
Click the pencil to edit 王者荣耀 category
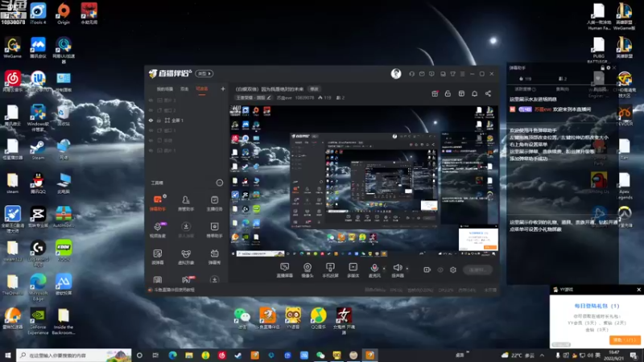(x=269, y=97)
